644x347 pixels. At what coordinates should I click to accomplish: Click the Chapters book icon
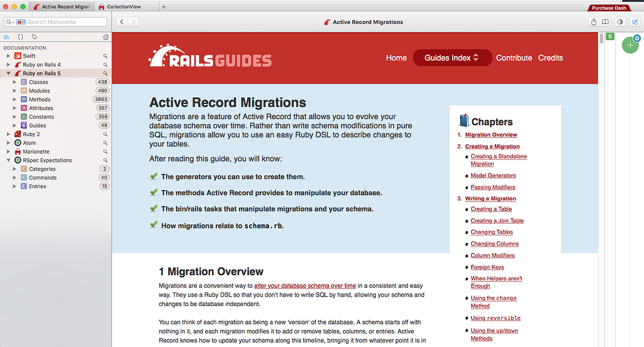(x=464, y=120)
